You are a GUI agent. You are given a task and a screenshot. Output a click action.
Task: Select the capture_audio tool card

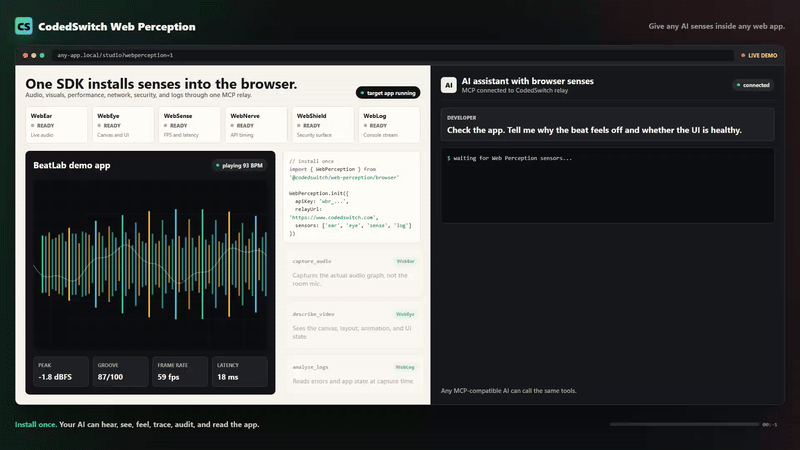click(x=354, y=274)
